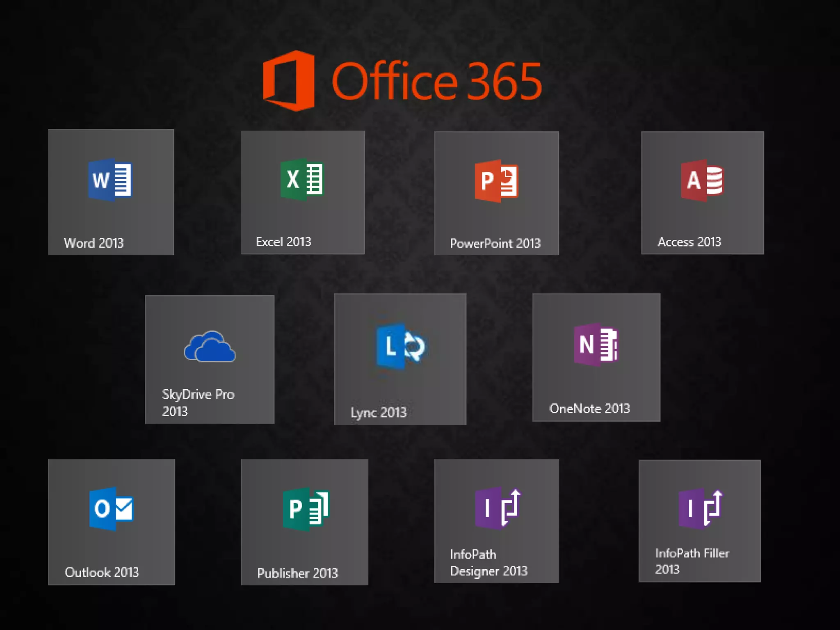Select the "OneNote 2013" label

click(x=589, y=409)
